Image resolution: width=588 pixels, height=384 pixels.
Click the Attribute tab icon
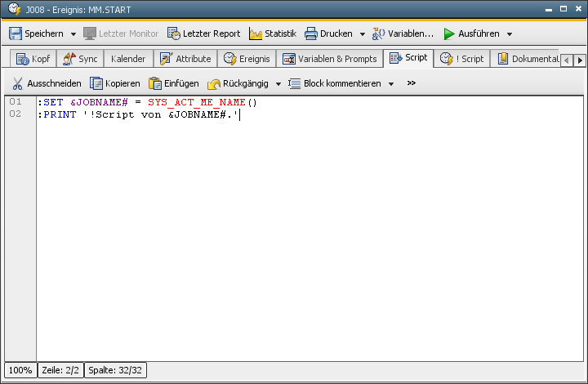(x=166, y=59)
